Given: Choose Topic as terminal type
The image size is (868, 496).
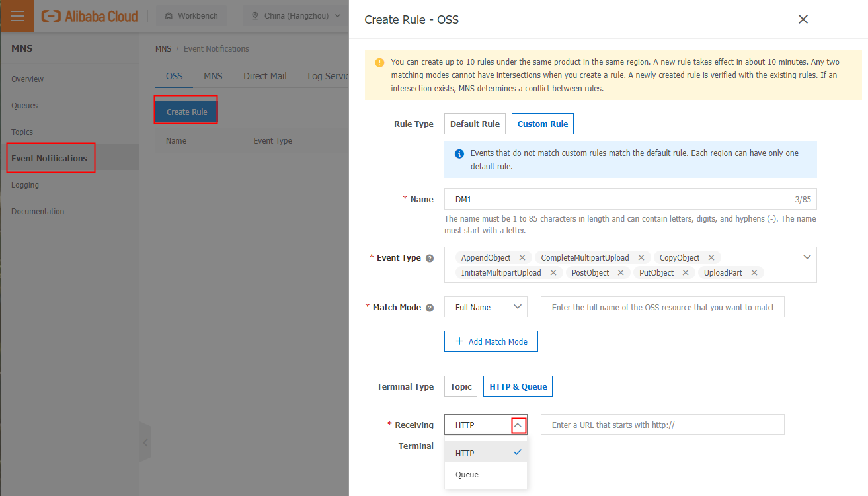Looking at the screenshot, I should coord(461,386).
